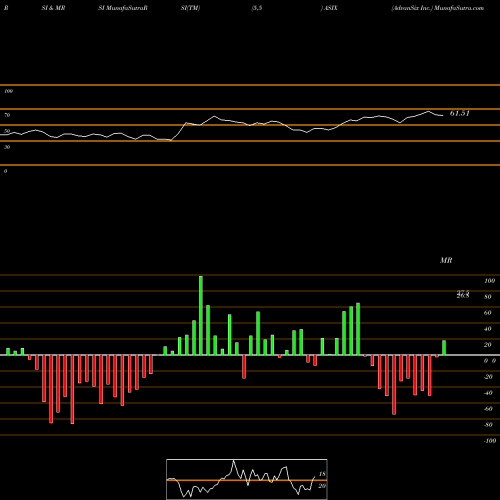Click the RSI axis label 70

(7, 115)
